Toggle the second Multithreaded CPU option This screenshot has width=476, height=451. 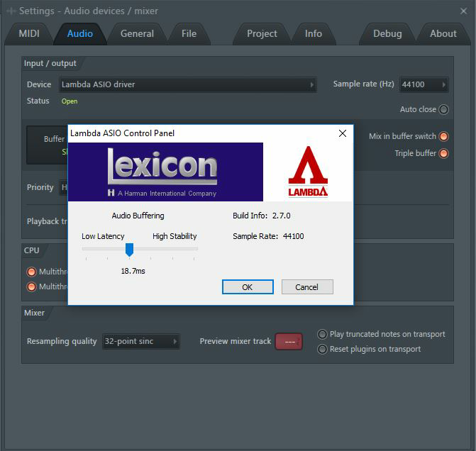click(x=32, y=286)
